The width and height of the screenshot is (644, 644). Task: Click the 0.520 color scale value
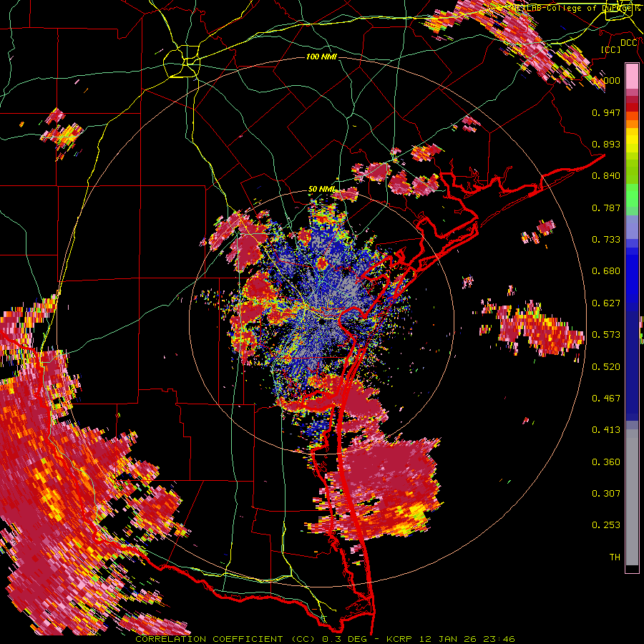tap(606, 367)
